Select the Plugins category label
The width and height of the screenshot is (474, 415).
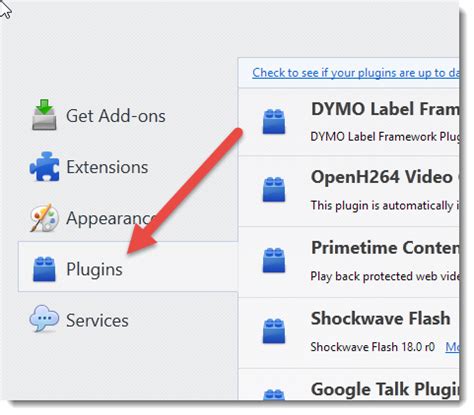(x=94, y=269)
